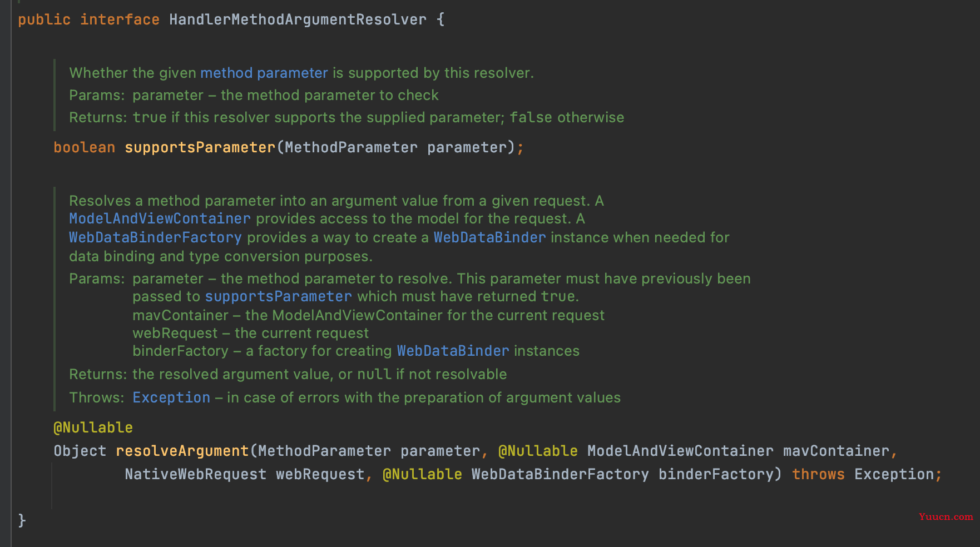The image size is (980, 547).
Task: Click the public keyword on the interface declaration
Action: [44, 19]
